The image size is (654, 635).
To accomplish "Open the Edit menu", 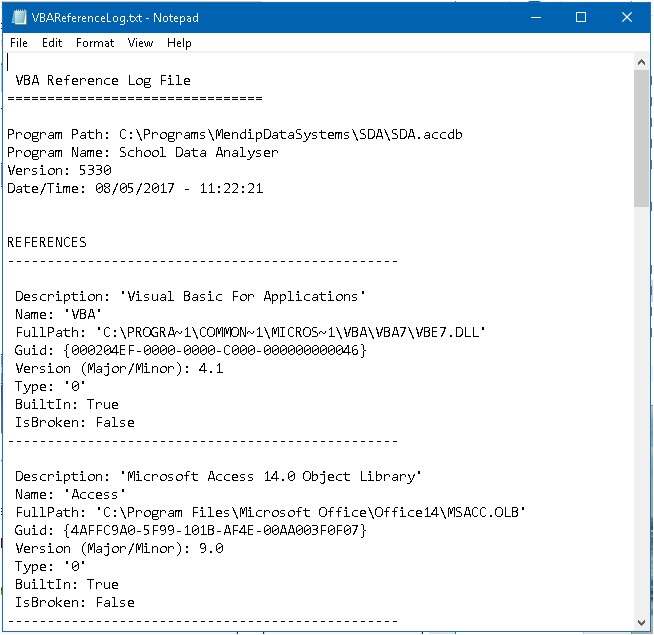I will point(52,43).
